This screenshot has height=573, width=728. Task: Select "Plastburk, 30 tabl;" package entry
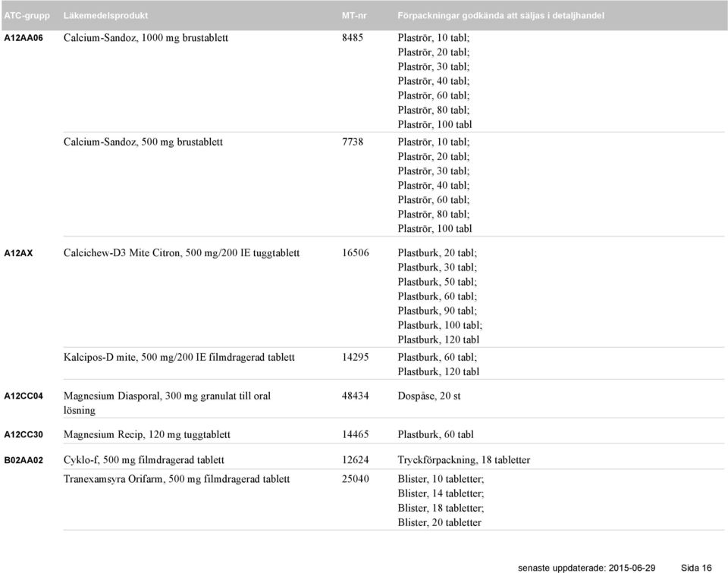click(x=438, y=268)
